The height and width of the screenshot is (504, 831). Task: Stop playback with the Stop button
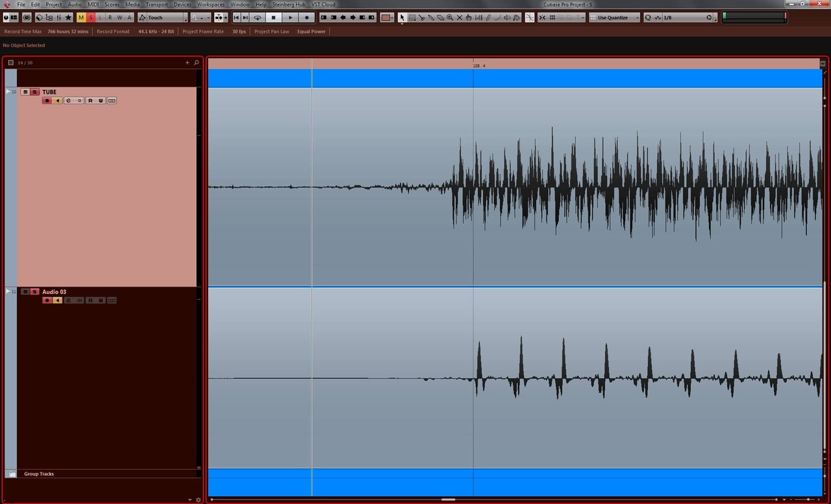(x=273, y=18)
